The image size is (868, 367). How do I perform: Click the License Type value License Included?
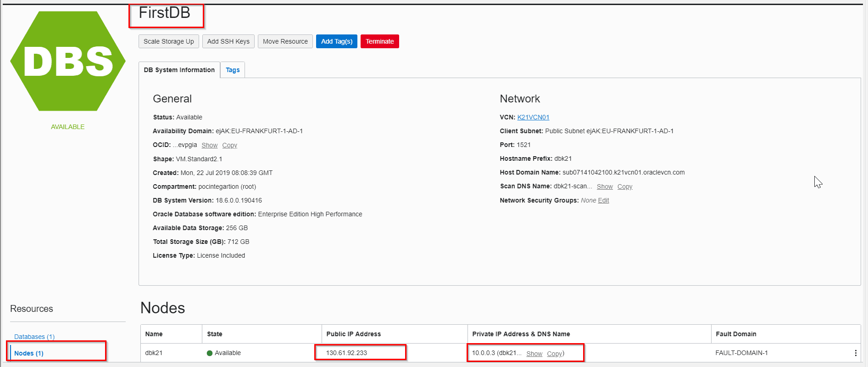pos(221,255)
